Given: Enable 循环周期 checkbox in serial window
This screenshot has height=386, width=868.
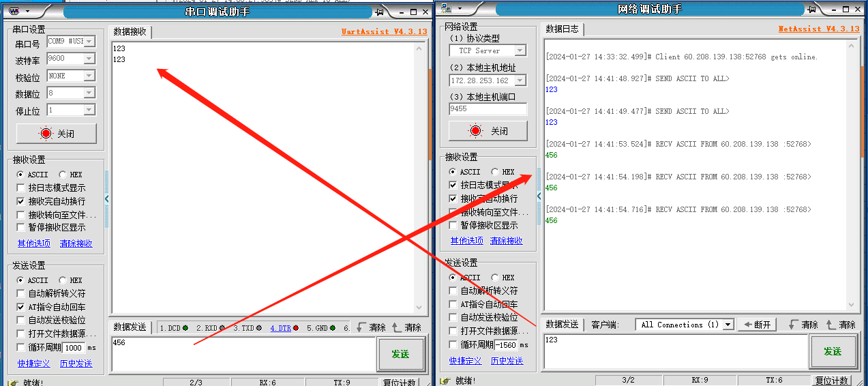Looking at the screenshot, I should click(21, 347).
